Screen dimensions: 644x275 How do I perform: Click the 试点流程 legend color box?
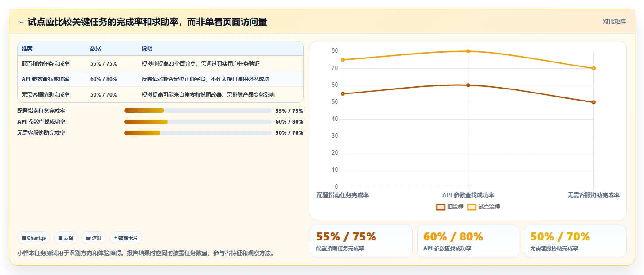[472, 207]
